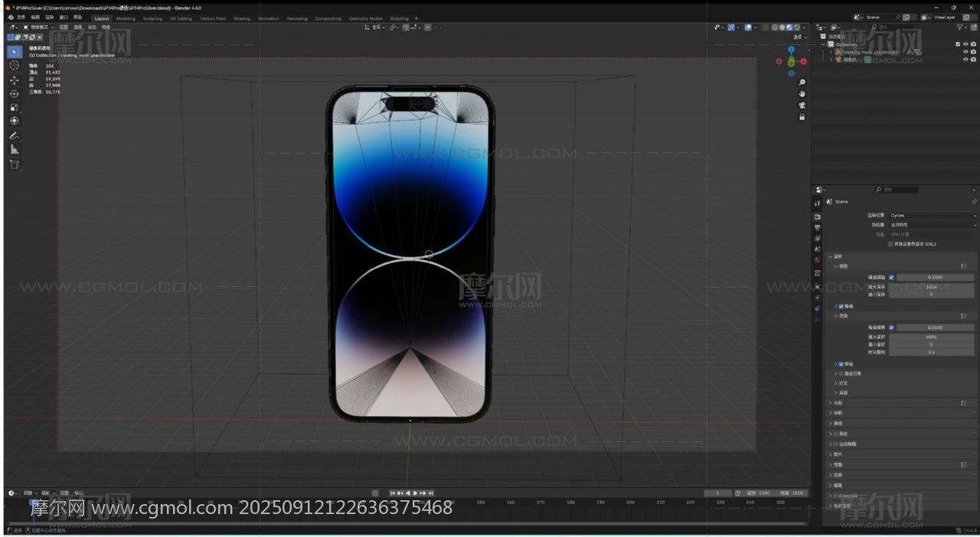Hide Collection with its eye icon
The width and height of the screenshot is (980, 537).
[x=965, y=44]
